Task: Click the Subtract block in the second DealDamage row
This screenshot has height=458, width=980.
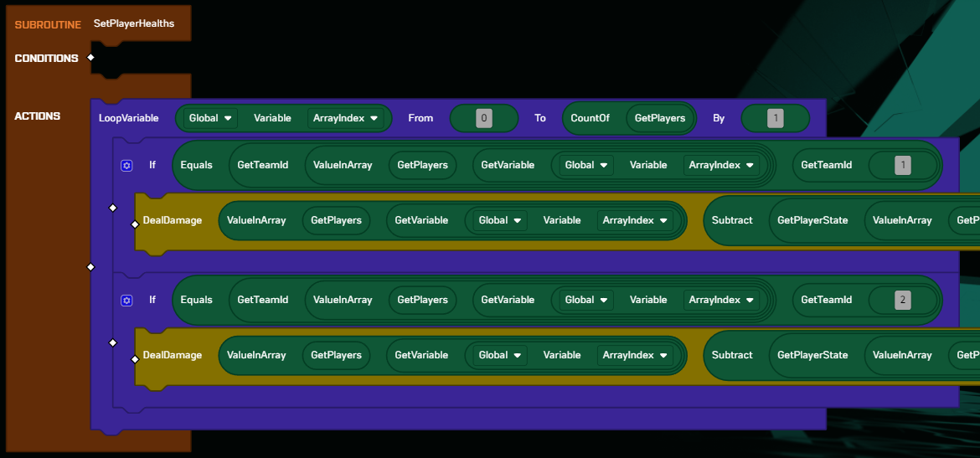Action: tap(732, 355)
